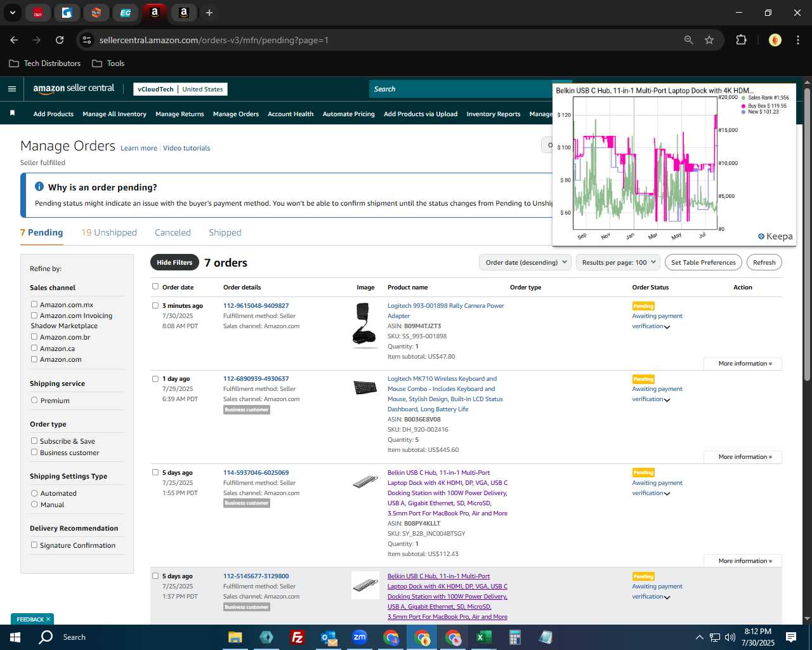Open the Automate Pricing menu item

(348, 114)
